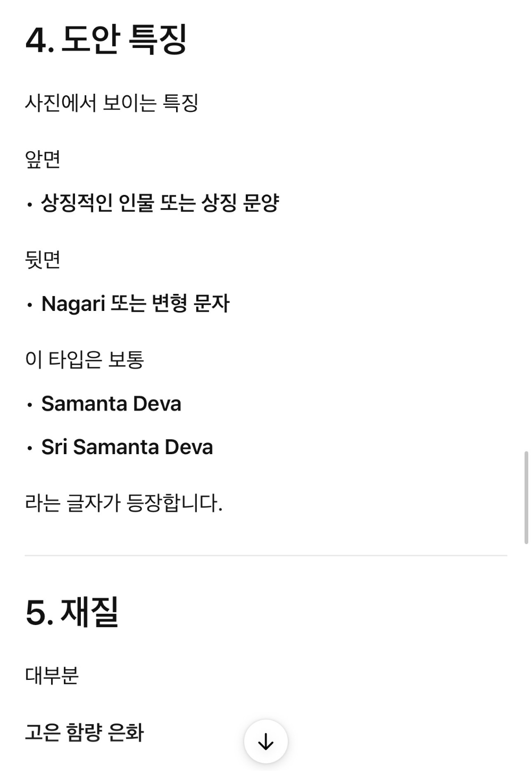Screen dimensions: 532x772
Task: Click the "라는 글자가 등장합니다." sentence
Action: click(123, 503)
